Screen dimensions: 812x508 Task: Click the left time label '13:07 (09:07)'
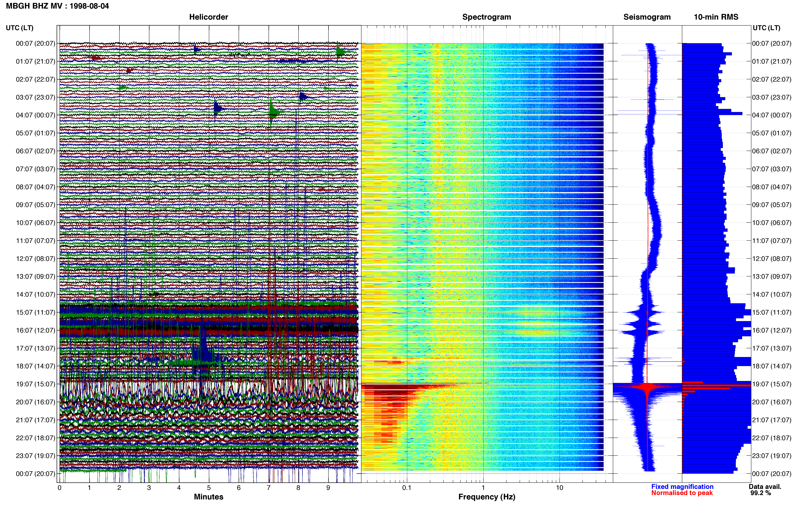click(x=36, y=277)
